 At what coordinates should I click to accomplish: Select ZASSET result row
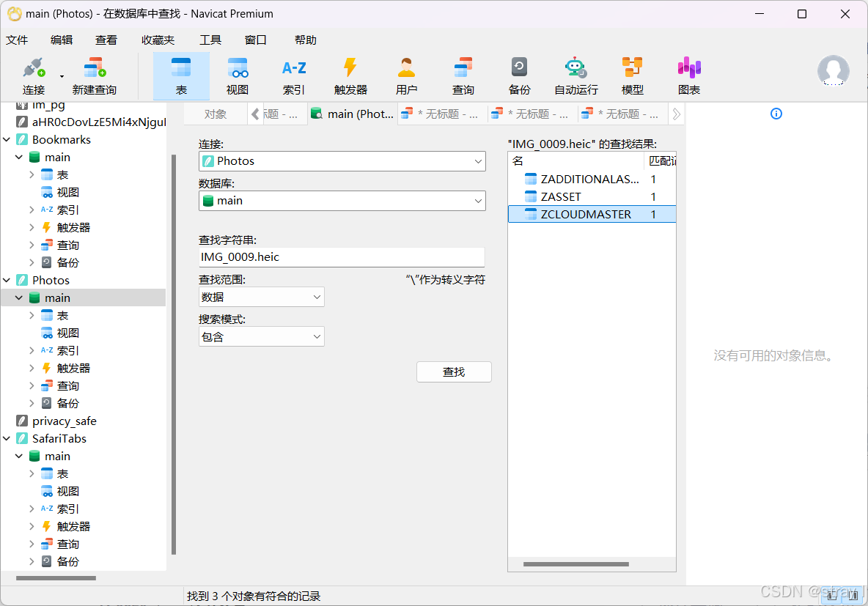(x=592, y=196)
